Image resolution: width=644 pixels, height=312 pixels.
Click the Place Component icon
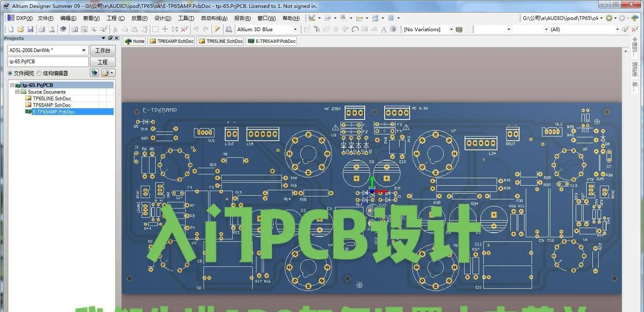point(393,29)
